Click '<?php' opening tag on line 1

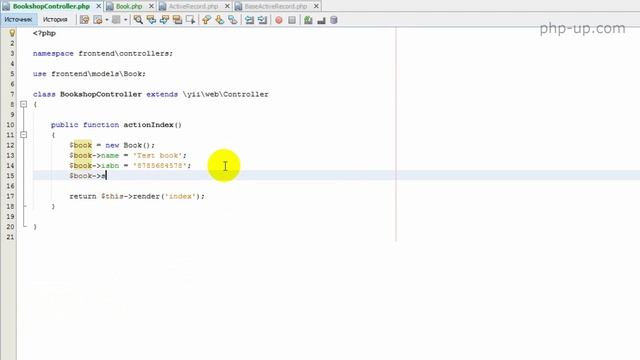[44, 33]
